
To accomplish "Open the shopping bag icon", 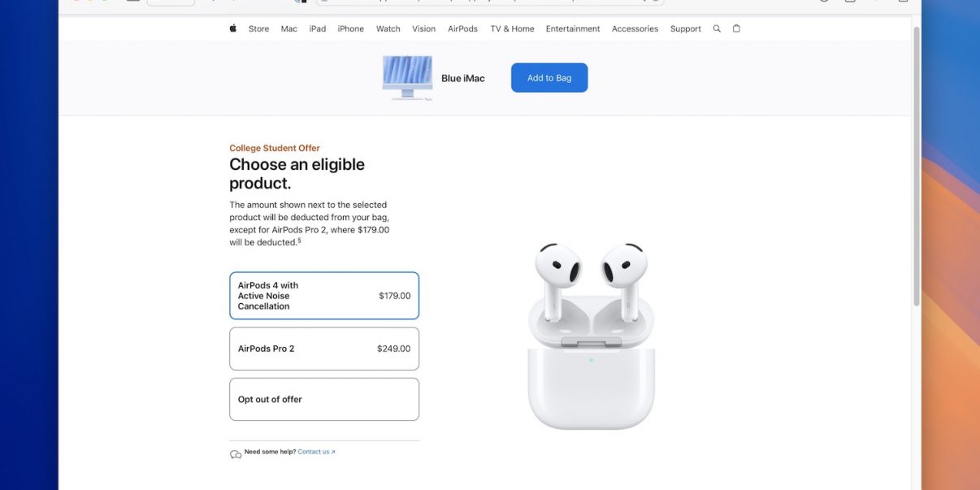I will pyautogui.click(x=736, y=28).
